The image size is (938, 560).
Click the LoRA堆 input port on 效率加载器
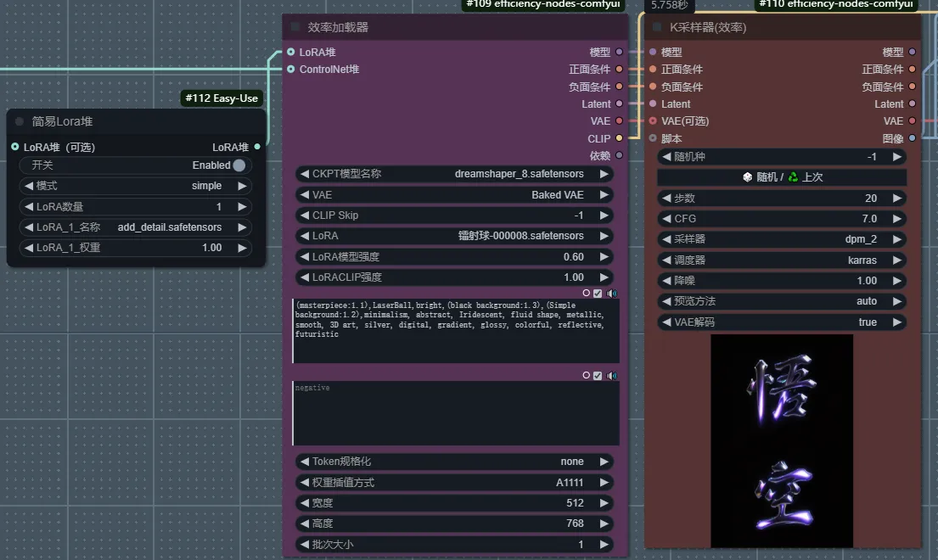(291, 52)
